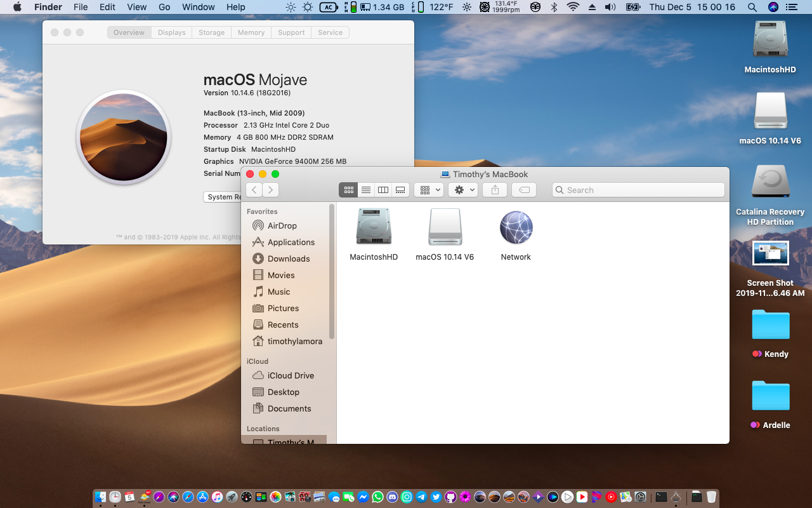This screenshot has height=508, width=812.
Task: Click the System Report button
Action: pos(222,197)
